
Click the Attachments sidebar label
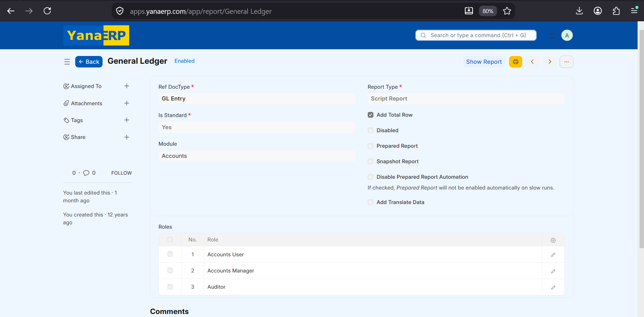86,103
